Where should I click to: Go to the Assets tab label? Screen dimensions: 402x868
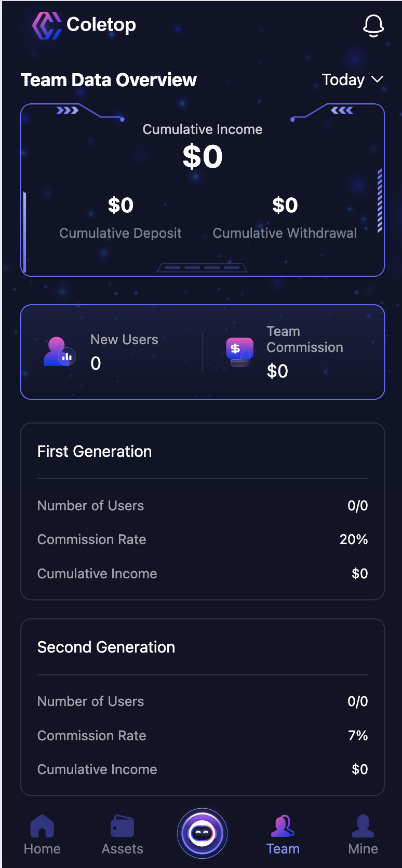[123, 849]
